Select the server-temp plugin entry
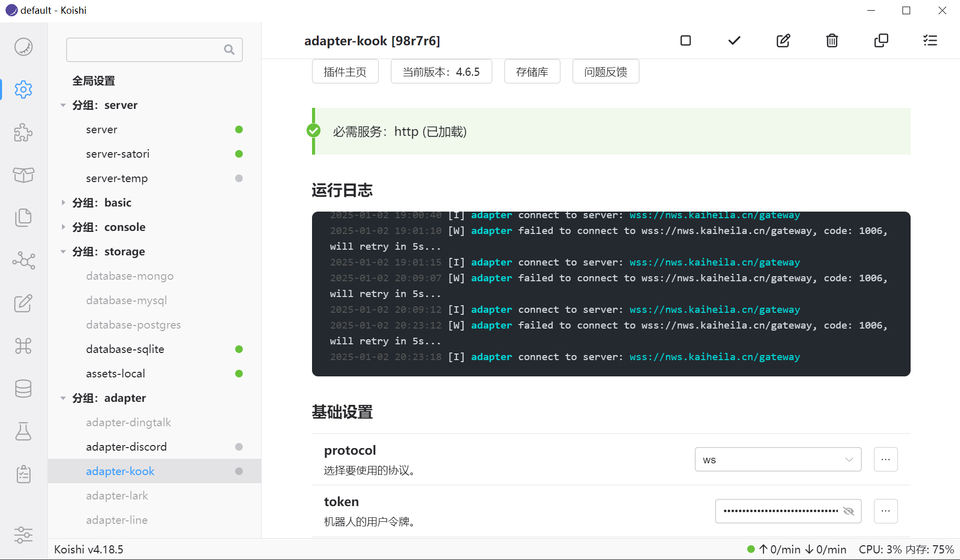 [155, 178]
